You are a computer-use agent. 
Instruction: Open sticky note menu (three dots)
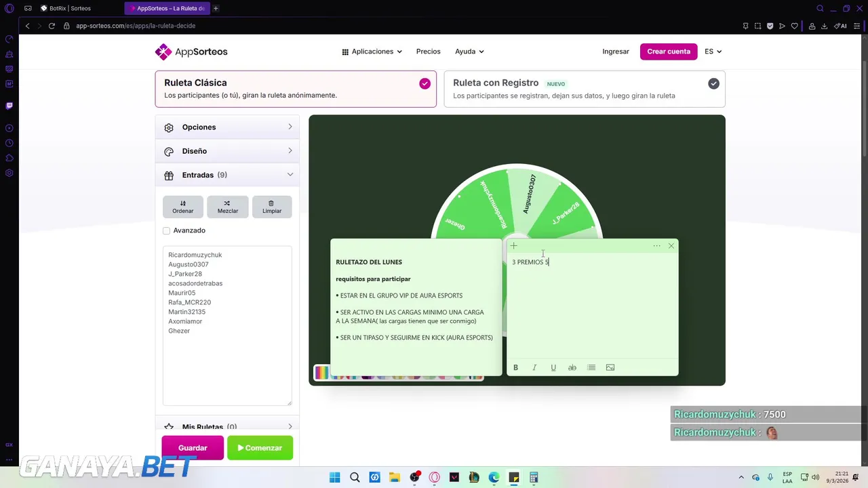[656, 246]
